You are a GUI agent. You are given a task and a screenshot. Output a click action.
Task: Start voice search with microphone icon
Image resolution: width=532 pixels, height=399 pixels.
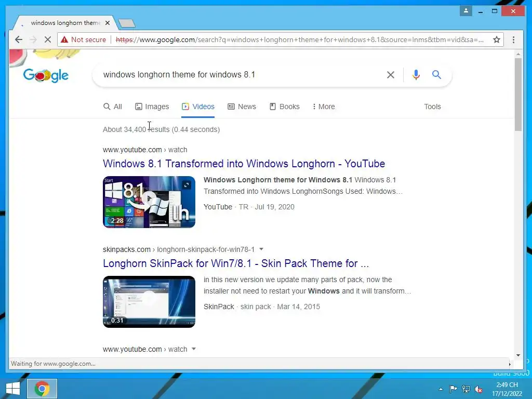(416, 75)
